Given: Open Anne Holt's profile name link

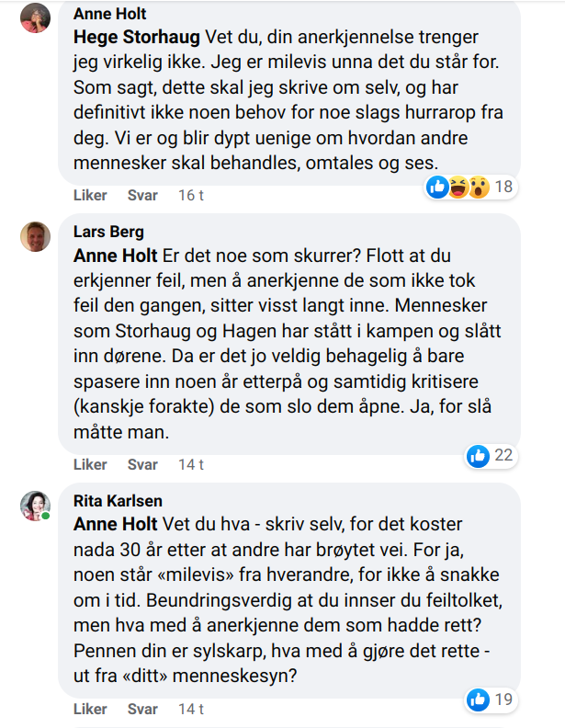Looking at the screenshot, I should 109,14.
